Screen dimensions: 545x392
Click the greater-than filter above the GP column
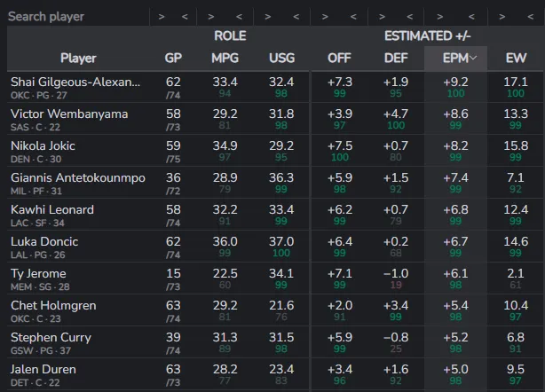click(162, 16)
